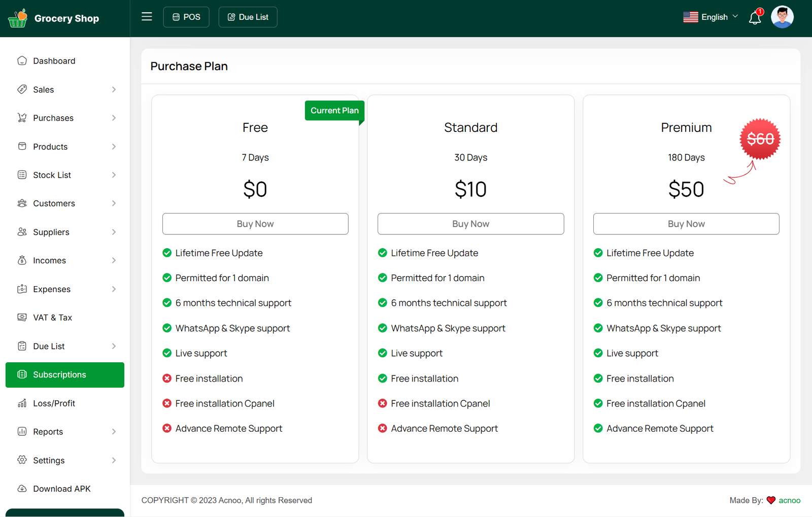Click the VAT & Tax icon
The width and height of the screenshot is (812, 517).
pyautogui.click(x=22, y=318)
